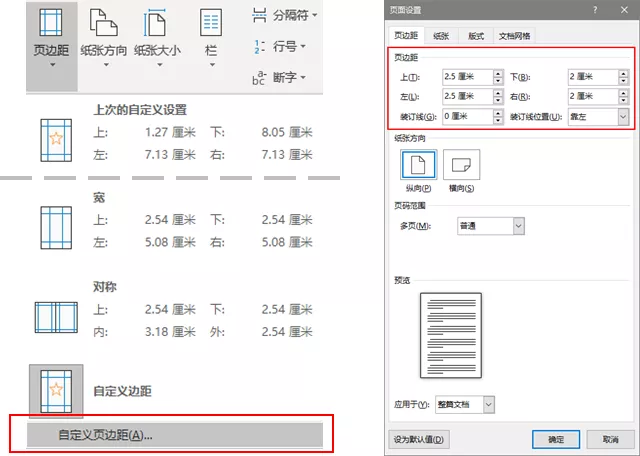This screenshot has width=640, height=456.
Task: Open the 装订线位置(U) dropdown
Action: pyautogui.click(x=598, y=117)
